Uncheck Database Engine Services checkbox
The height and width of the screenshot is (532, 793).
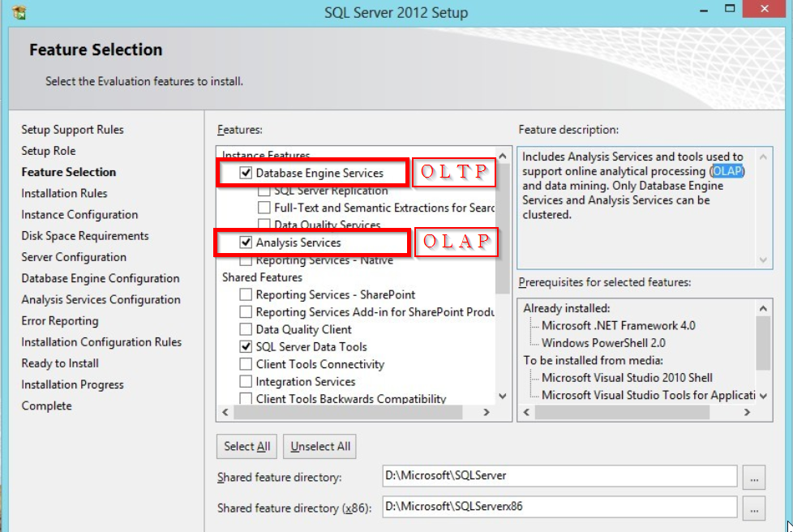(246, 173)
